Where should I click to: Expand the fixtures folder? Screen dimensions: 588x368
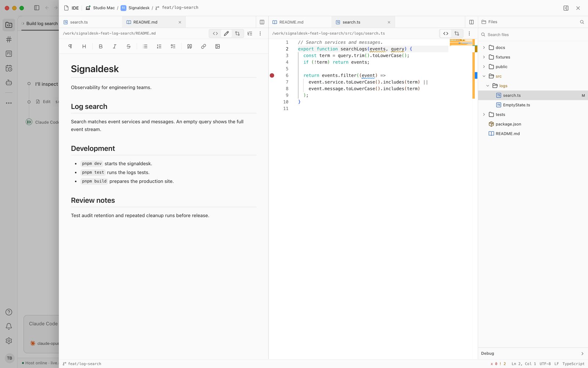484,57
